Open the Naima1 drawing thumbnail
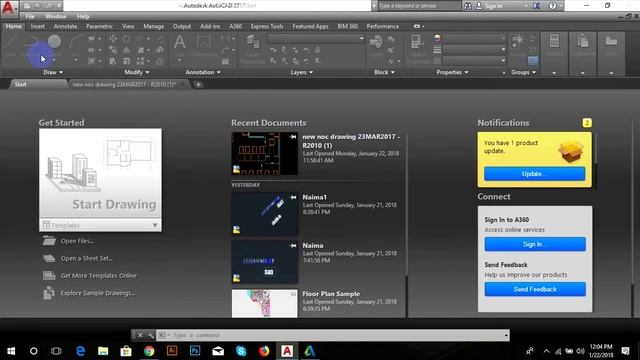The width and height of the screenshot is (640, 360). (264, 214)
